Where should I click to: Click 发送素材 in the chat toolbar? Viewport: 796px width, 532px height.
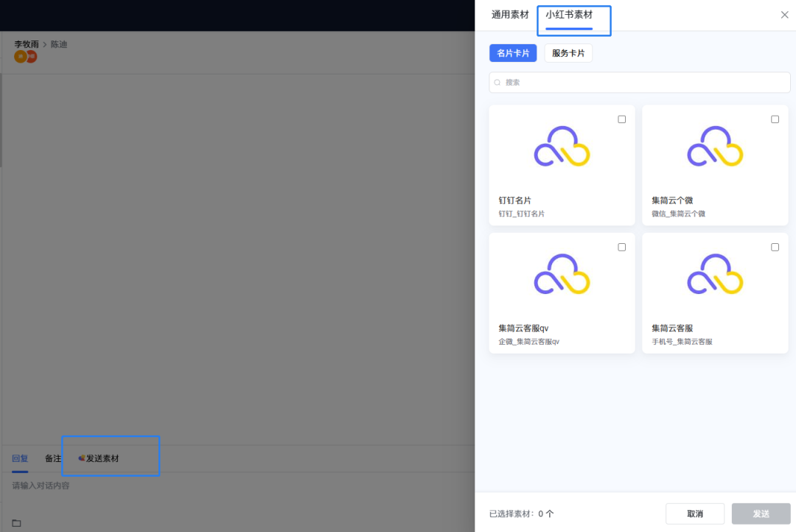pos(99,458)
